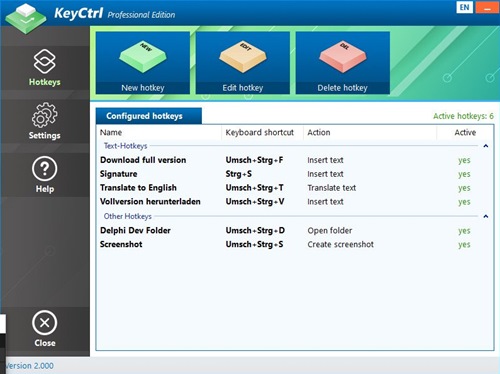Select the Configured hotkeys tab
Screen dimensions: 500x374
(x=149, y=116)
